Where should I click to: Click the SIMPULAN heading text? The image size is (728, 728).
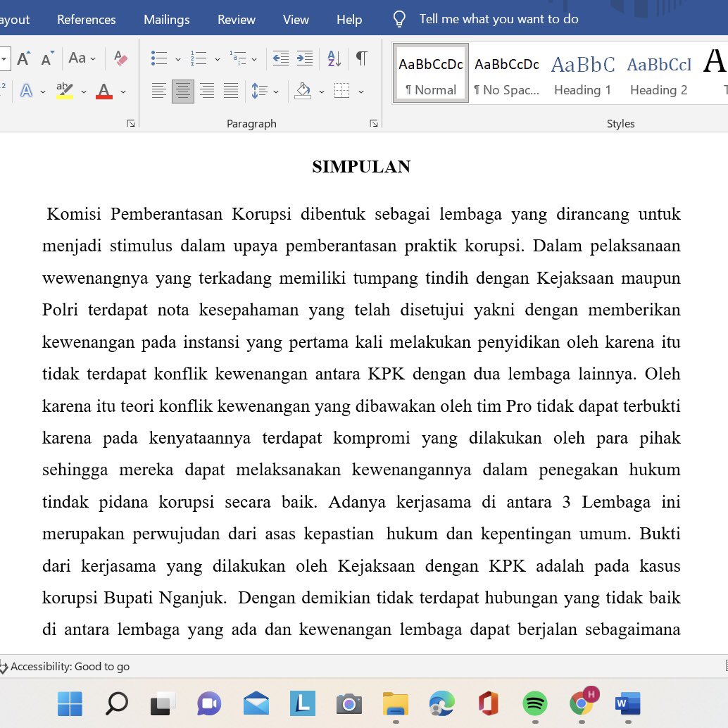(x=361, y=167)
